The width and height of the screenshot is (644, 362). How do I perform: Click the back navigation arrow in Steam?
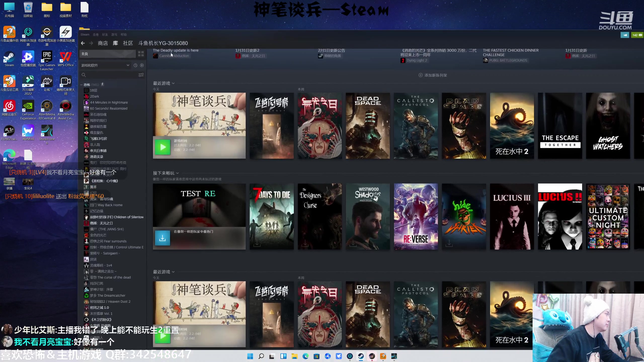pyautogui.click(x=83, y=43)
